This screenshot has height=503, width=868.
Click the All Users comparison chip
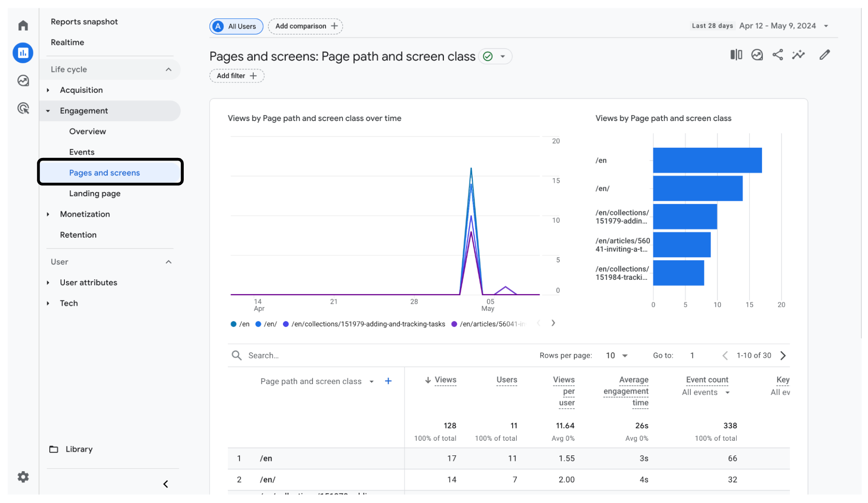[236, 26]
